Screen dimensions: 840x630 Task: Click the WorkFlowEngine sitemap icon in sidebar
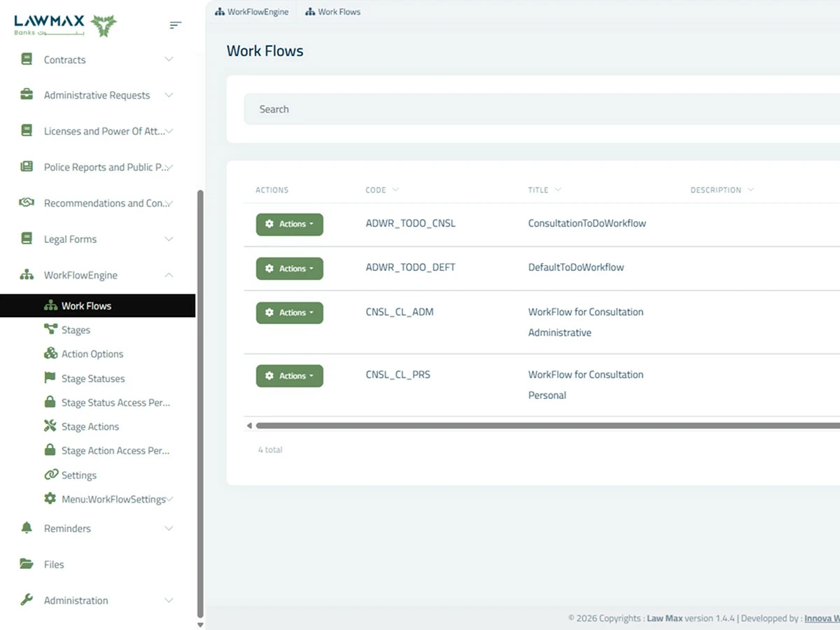pyautogui.click(x=27, y=275)
